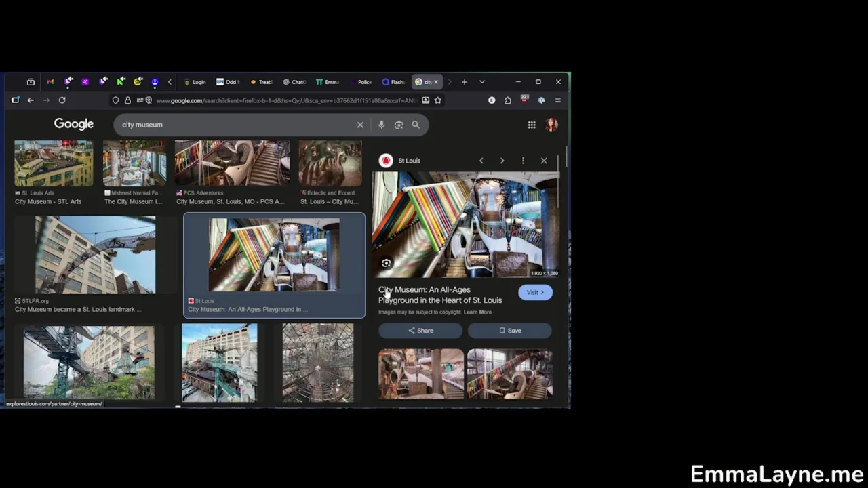Submit search with magnifier icon
Screen dimensions: 868x488
(416, 125)
